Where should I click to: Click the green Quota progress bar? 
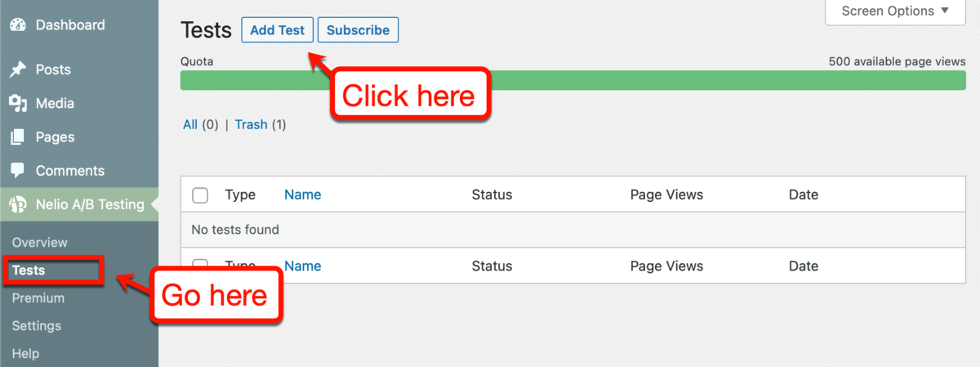[x=572, y=80]
